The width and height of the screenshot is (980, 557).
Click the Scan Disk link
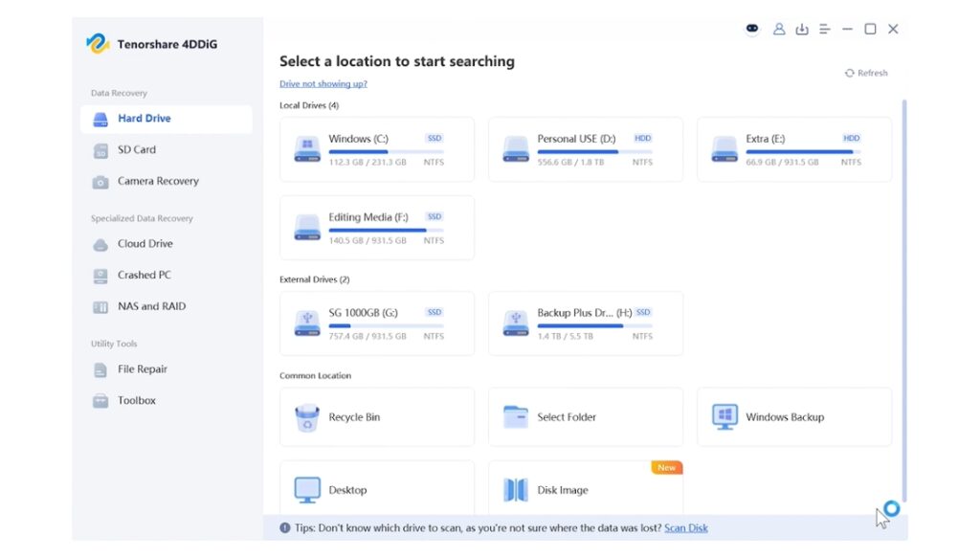tap(685, 527)
